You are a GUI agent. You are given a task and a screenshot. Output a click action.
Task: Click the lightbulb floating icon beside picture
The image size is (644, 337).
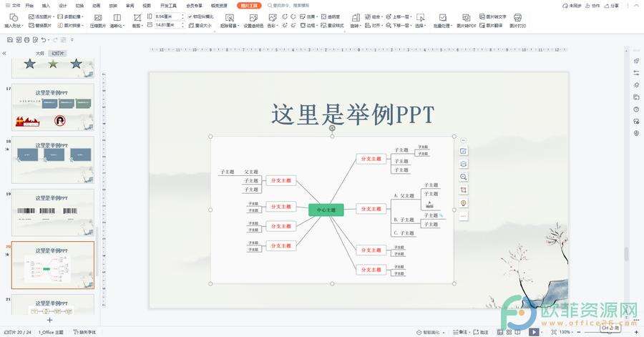pyautogui.click(x=463, y=203)
